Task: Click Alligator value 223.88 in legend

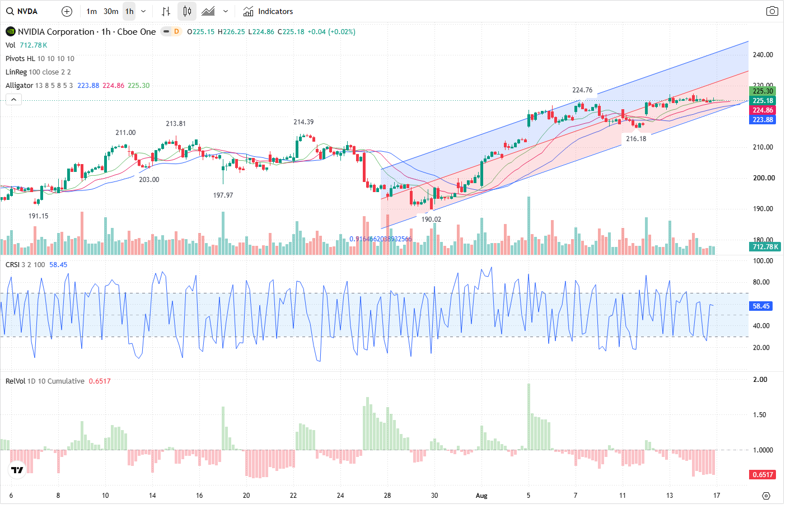Action: click(88, 86)
